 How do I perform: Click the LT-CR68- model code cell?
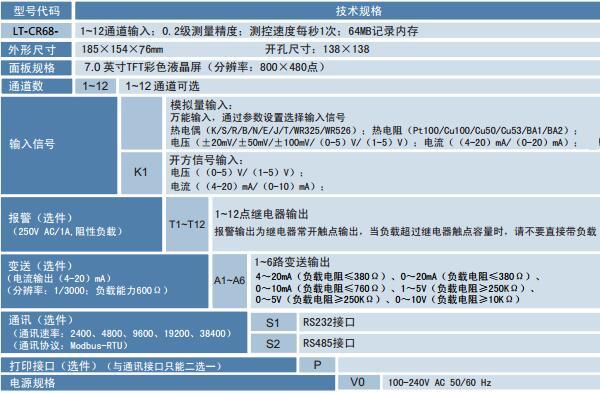click(x=36, y=31)
